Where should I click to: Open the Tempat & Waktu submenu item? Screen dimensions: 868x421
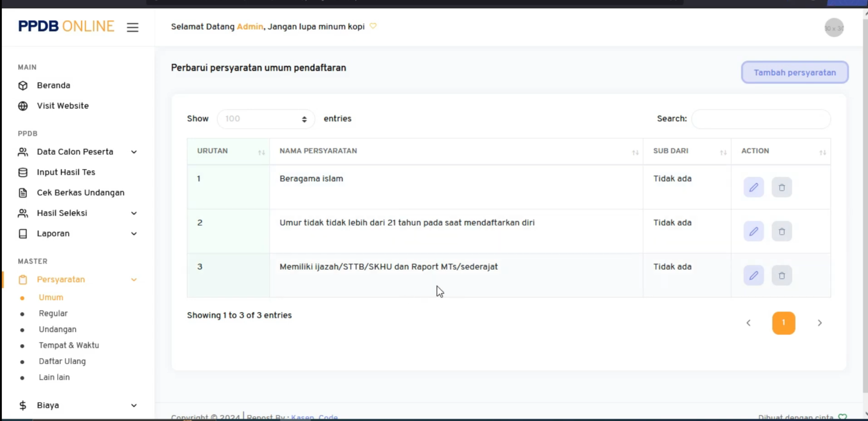(69, 345)
